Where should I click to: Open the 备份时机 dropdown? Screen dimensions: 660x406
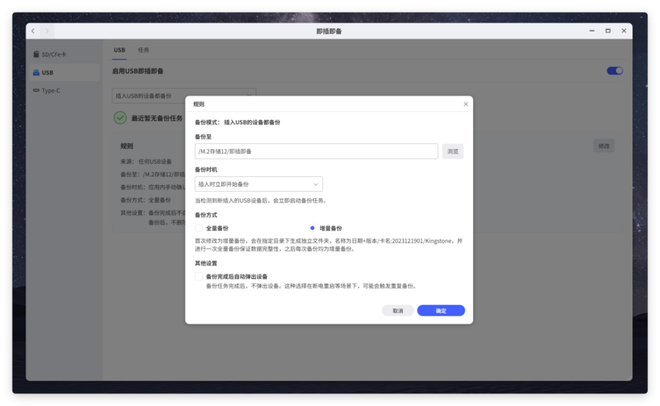[x=258, y=184]
